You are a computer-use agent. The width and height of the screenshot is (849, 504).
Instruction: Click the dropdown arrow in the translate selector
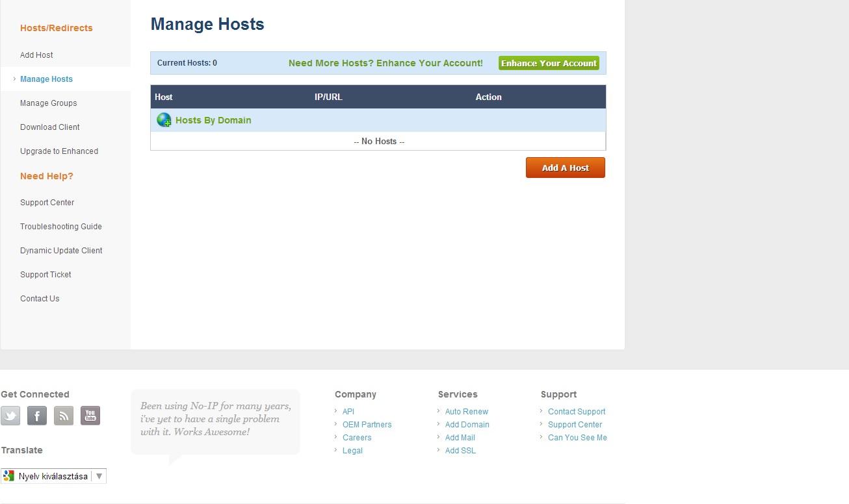[99, 476]
